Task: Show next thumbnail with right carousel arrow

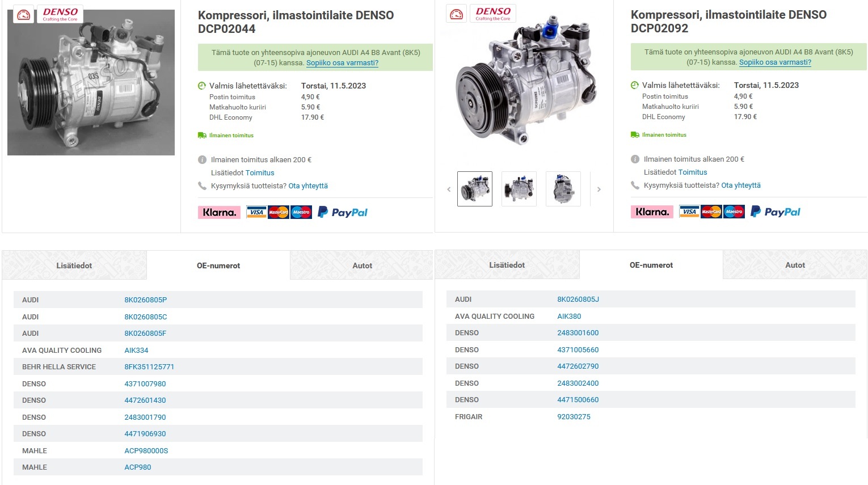Action: click(599, 189)
